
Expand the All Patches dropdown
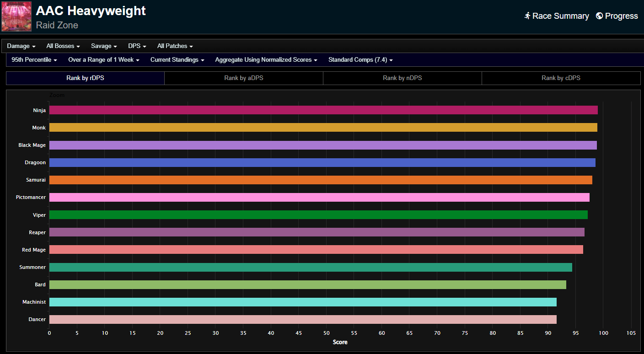pos(175,46)
